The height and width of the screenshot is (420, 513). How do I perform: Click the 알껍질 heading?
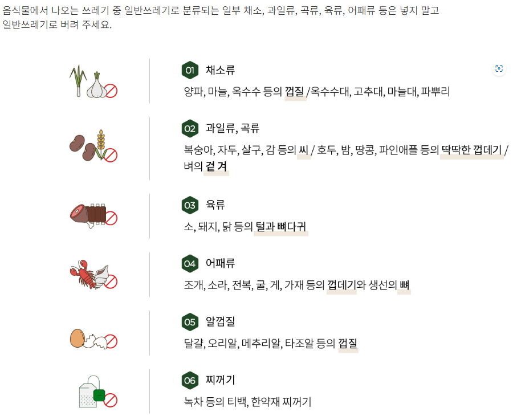click(x=220, y=321)
